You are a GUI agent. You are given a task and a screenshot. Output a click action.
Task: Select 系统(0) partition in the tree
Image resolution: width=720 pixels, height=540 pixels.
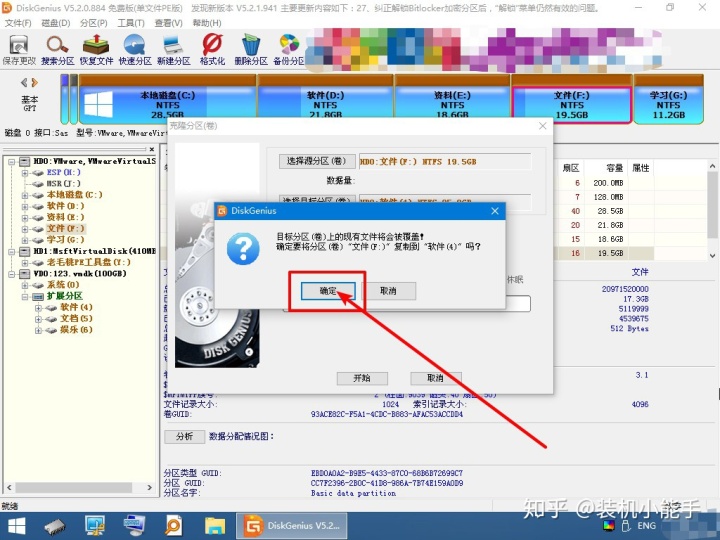63,285
